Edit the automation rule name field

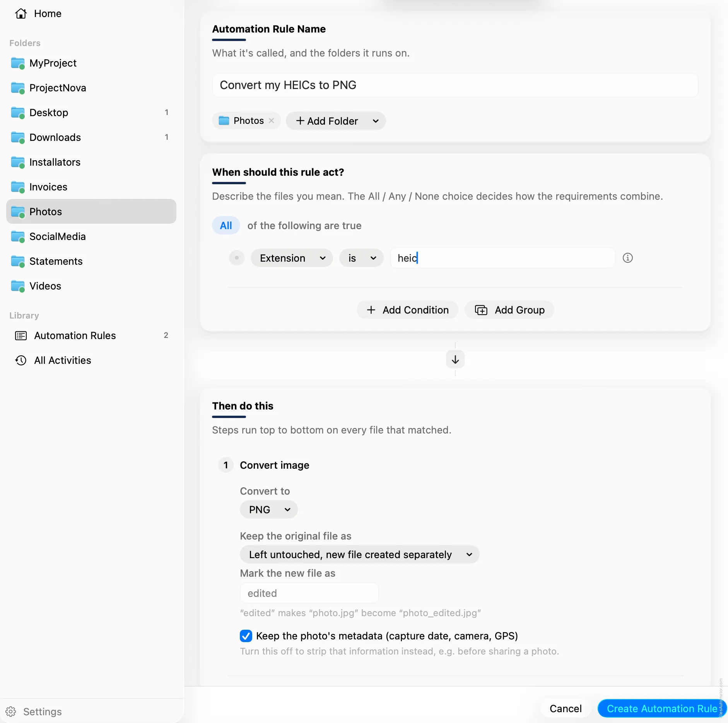455,85
